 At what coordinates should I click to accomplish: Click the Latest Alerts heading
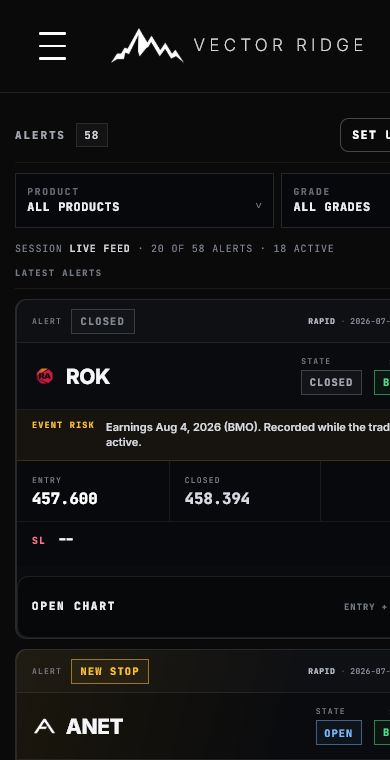(58, 273)
